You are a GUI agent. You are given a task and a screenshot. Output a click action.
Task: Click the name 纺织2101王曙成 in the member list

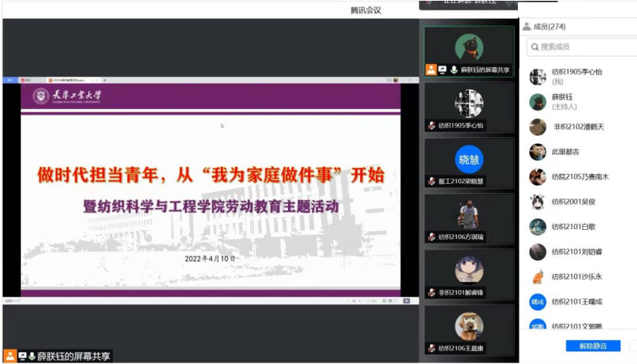coord(577,302)
